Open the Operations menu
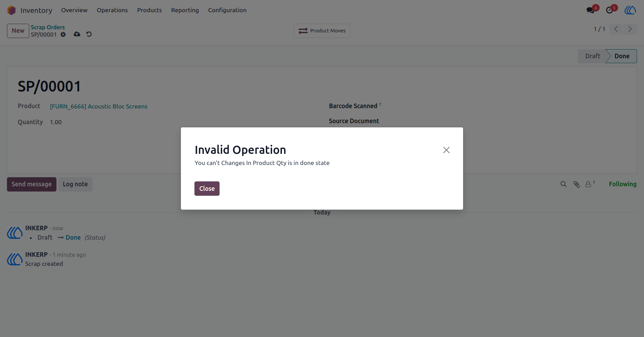Image resolution: width=644 pixels, height=337 pixels. pyautogui.click(x=112, y=10)
